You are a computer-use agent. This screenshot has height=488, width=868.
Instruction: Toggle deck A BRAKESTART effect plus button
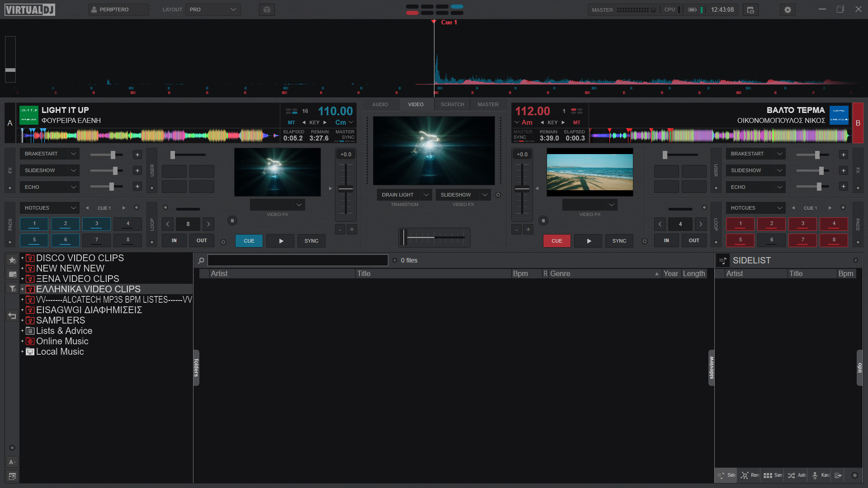coord(137,155)
